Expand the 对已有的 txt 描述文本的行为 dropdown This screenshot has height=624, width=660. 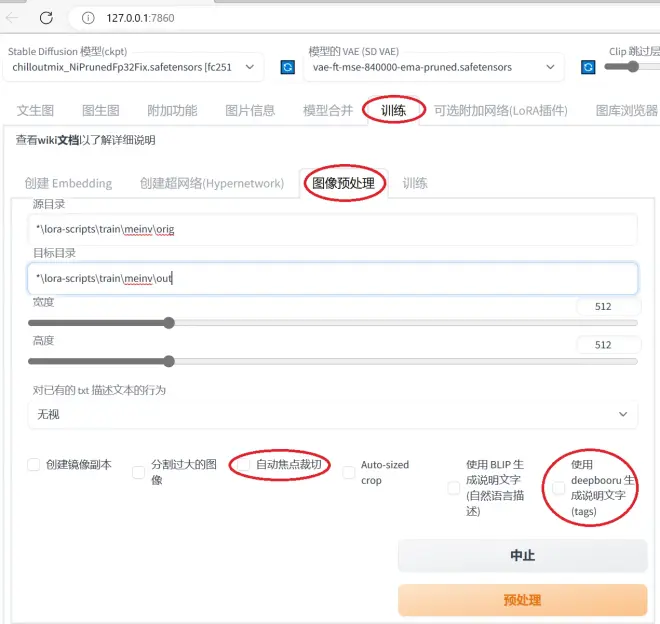point(333,414)
